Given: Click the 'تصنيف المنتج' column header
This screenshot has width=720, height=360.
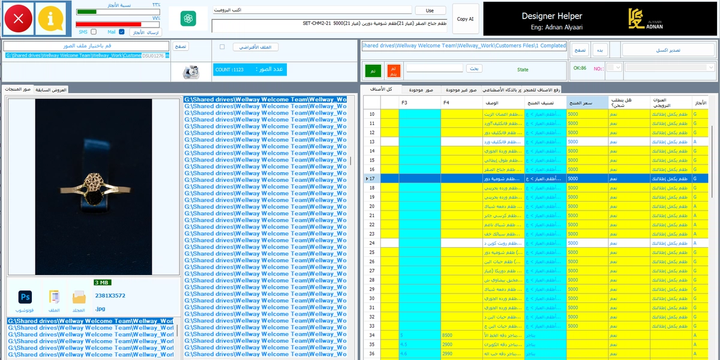Looking at the screenshot, I should [546, 102].
